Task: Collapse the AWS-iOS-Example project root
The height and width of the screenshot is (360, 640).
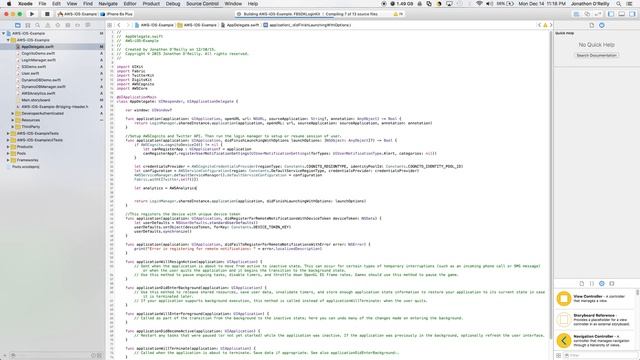Action: [4, 33]
